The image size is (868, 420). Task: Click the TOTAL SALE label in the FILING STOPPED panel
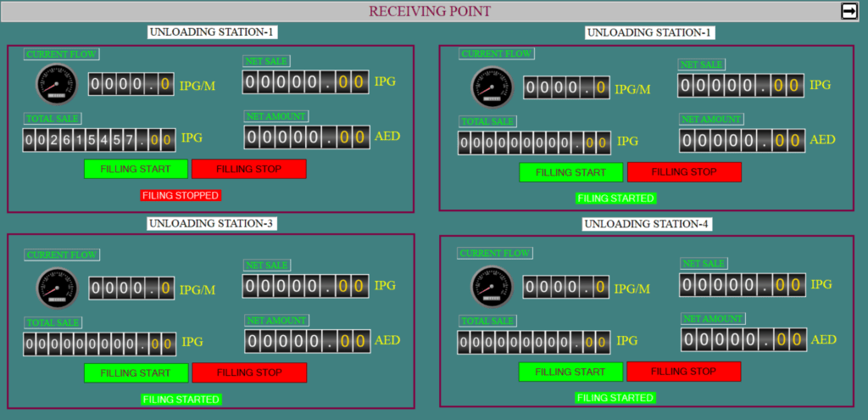coord(53,119)
